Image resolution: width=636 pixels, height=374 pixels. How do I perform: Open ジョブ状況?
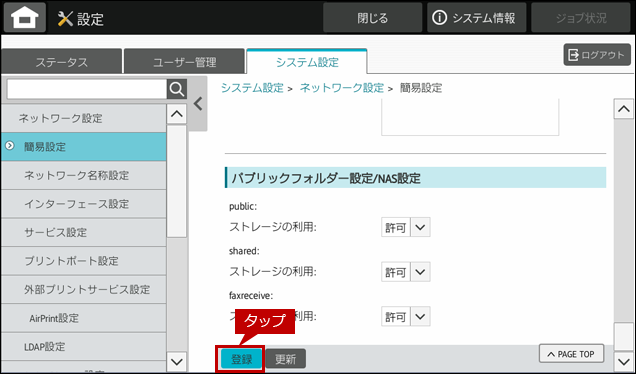(581, 18)
